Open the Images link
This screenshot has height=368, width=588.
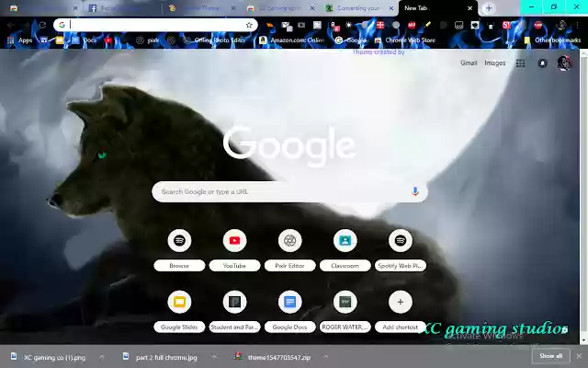[x=495, y=63]
